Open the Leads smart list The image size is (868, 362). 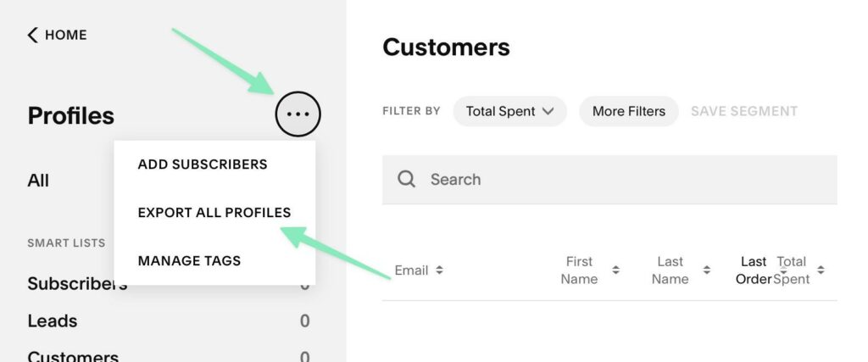click(x=53, y=321)
